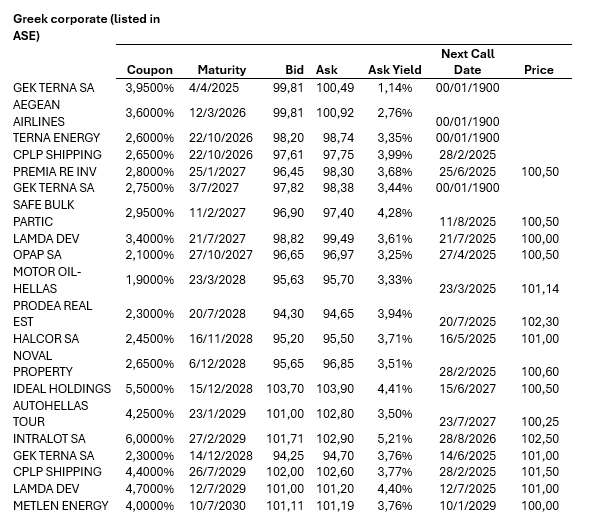Select the Ask Yield column header

[394, 70]
